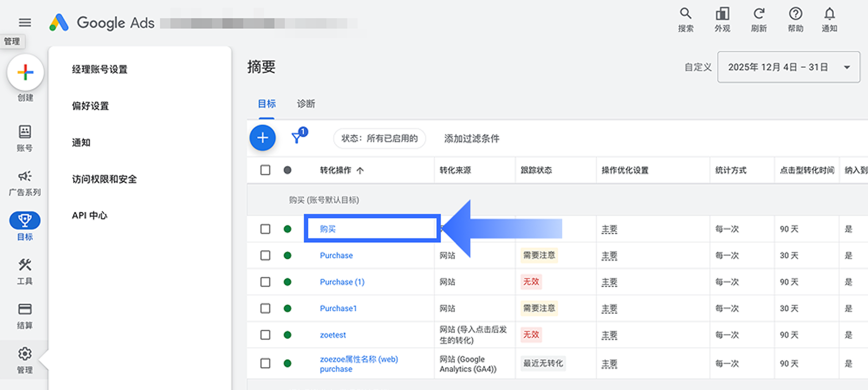Open the hamburger main menu
The image size is (868, 390).
[25, 22]
